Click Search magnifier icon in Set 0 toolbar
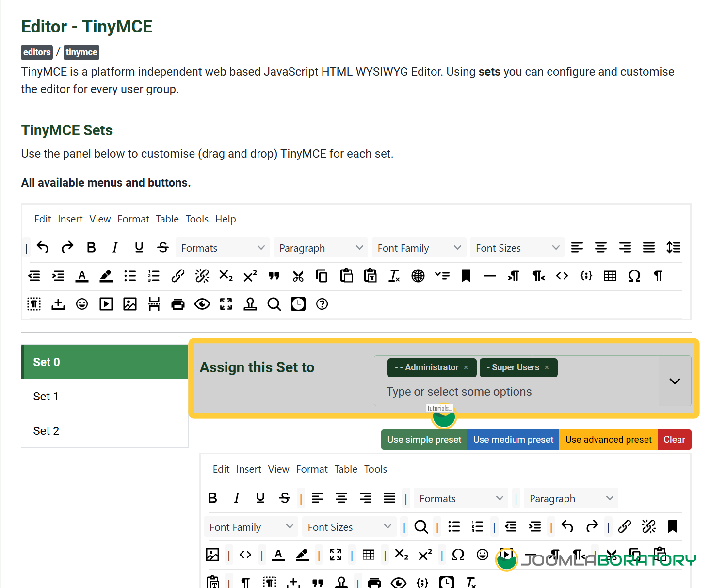710x588 pixels. click(x=421, y=527)
